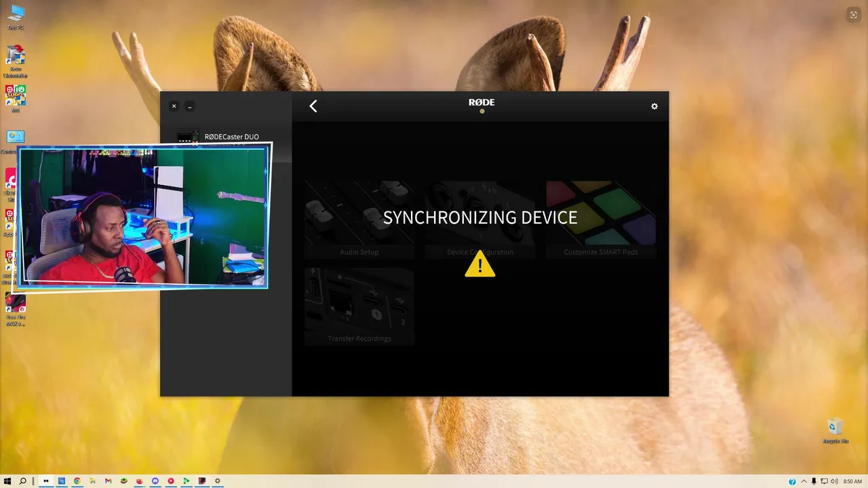
Task: Select the Recycle Bin desktop icon
Action: coord(835,430)
